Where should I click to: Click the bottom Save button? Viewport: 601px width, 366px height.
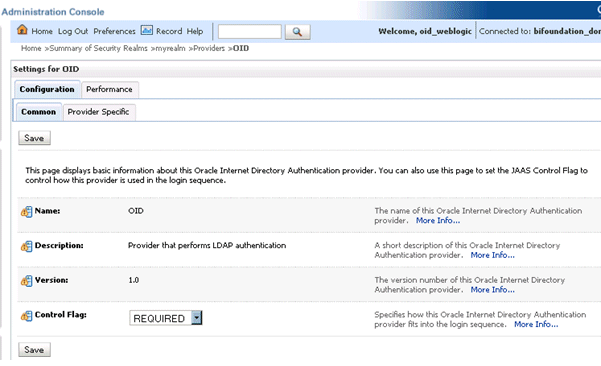[34, 350]
